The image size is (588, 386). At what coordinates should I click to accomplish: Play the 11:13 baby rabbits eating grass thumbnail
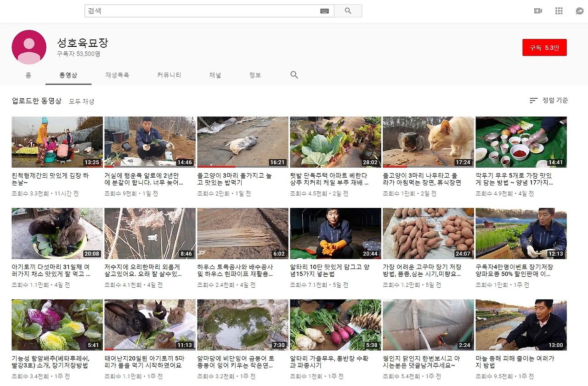click(150, 325)
